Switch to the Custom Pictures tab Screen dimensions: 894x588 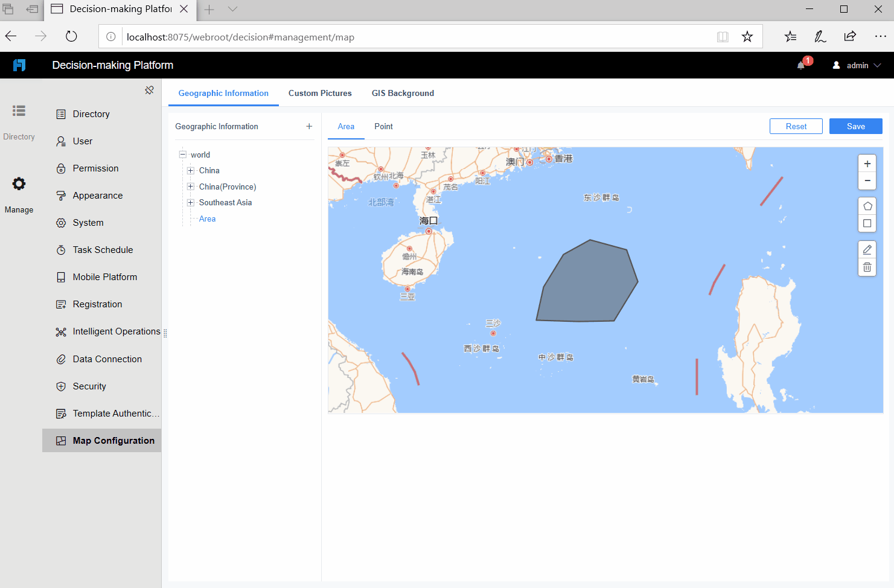point(320,93)
